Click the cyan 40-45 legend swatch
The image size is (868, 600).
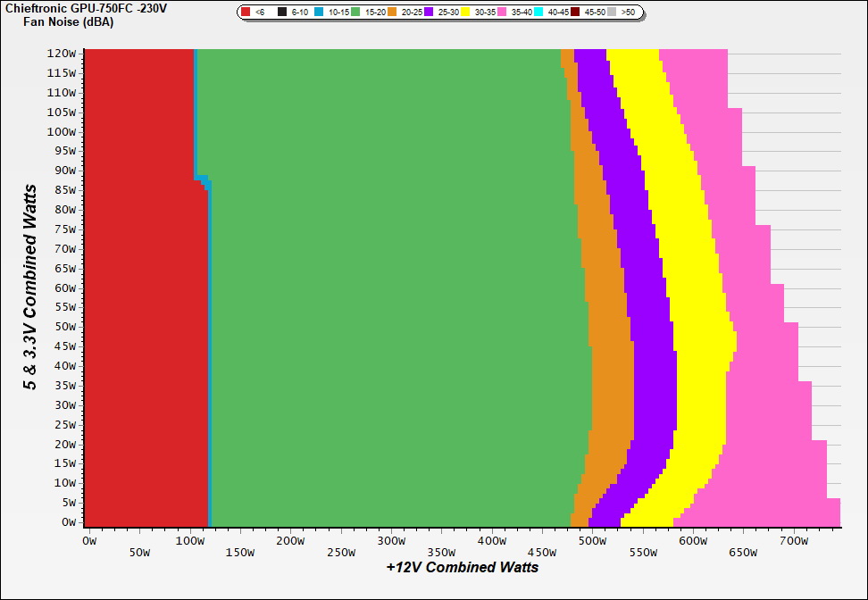pos(538,12)
